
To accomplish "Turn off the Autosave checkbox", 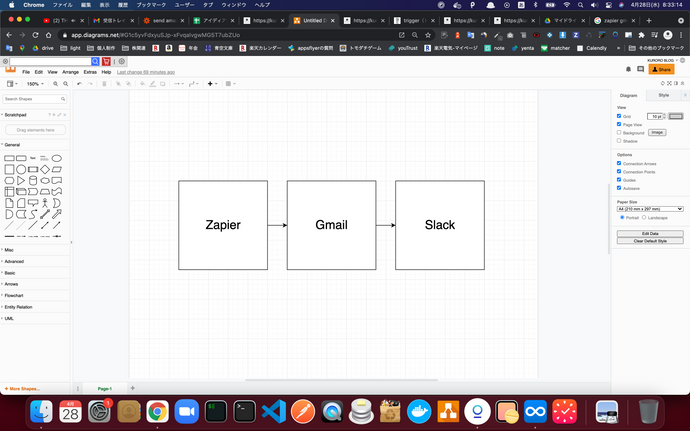I will [x=619, y=188].
